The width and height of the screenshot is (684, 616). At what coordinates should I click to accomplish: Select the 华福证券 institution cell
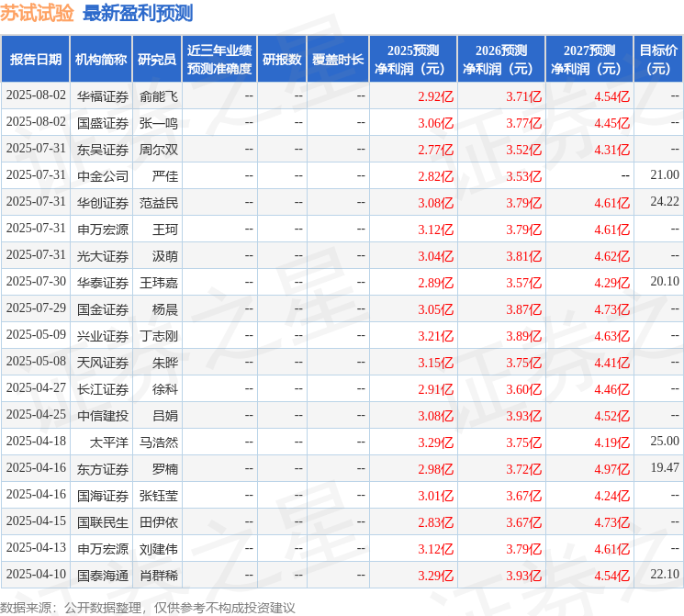pos(103,96)
